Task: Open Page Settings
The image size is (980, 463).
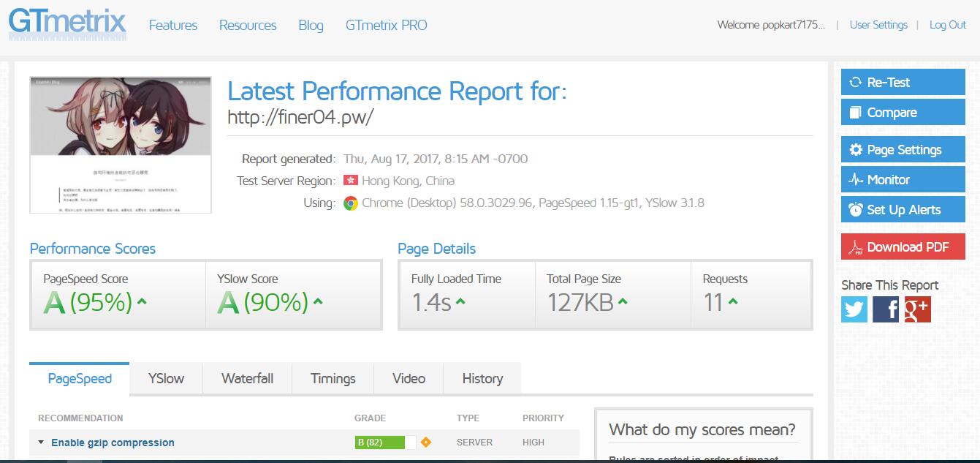Action: tap(903, 150)
